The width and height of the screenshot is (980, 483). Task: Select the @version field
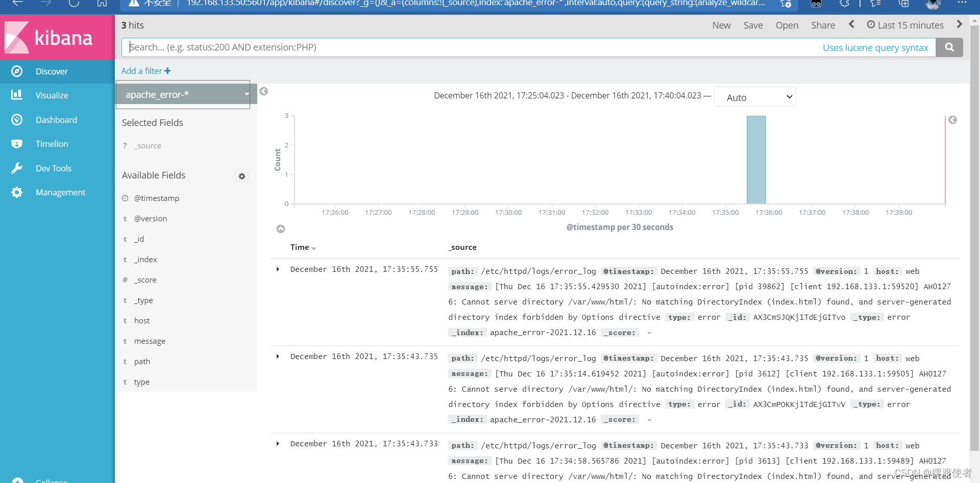point(150,219)
